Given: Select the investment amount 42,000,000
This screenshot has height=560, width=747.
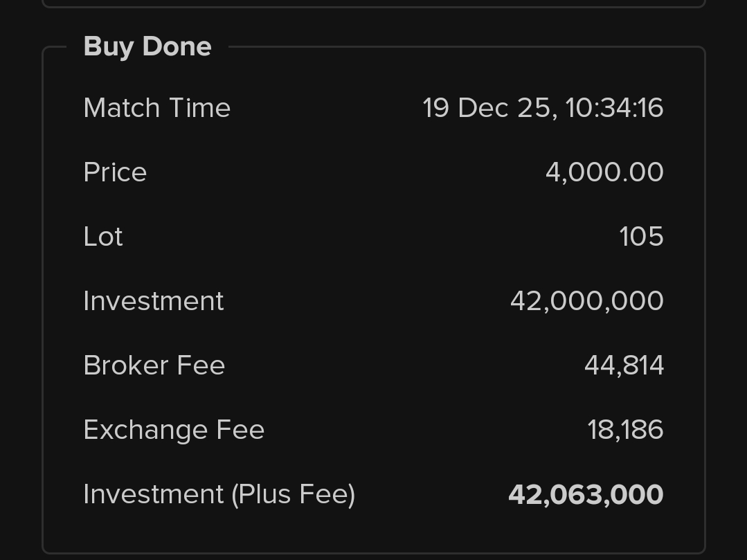Looking at the screenshot, I should point(586,301).
